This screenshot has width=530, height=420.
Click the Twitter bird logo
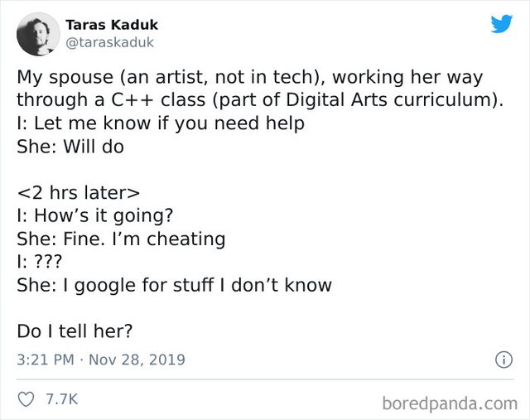pyautogui.click(x=502, y=24)
